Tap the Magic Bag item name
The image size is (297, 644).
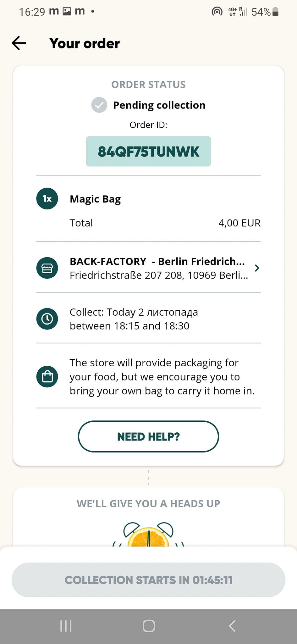tap(95, 199)
